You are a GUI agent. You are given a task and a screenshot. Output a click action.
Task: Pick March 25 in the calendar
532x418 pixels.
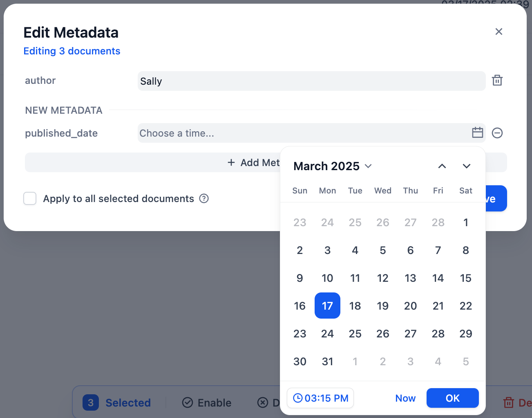click(x=355, y=333)
